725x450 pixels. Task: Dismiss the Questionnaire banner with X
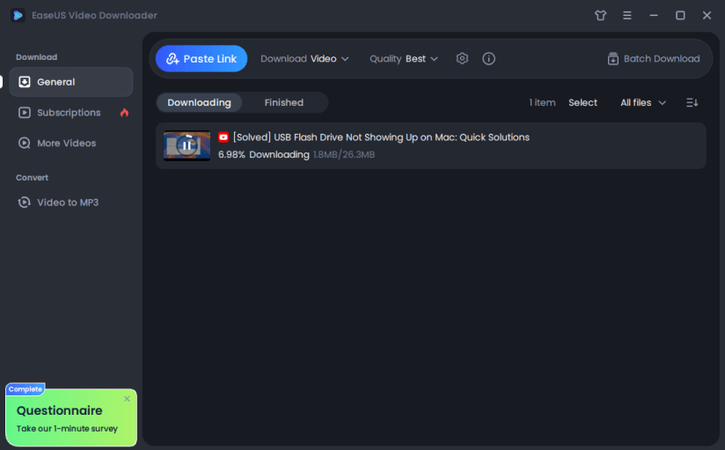pyautogui.click(x=127, y=399)
